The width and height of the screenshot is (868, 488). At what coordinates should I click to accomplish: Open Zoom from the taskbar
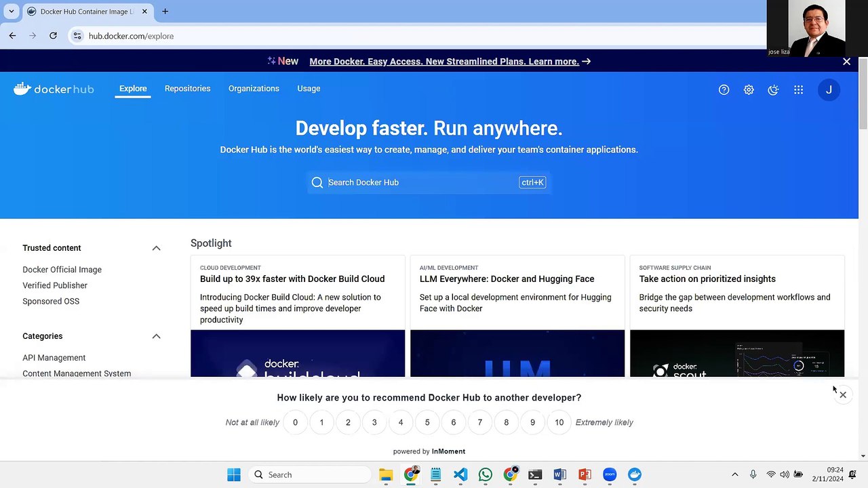(x=610, y=474)
